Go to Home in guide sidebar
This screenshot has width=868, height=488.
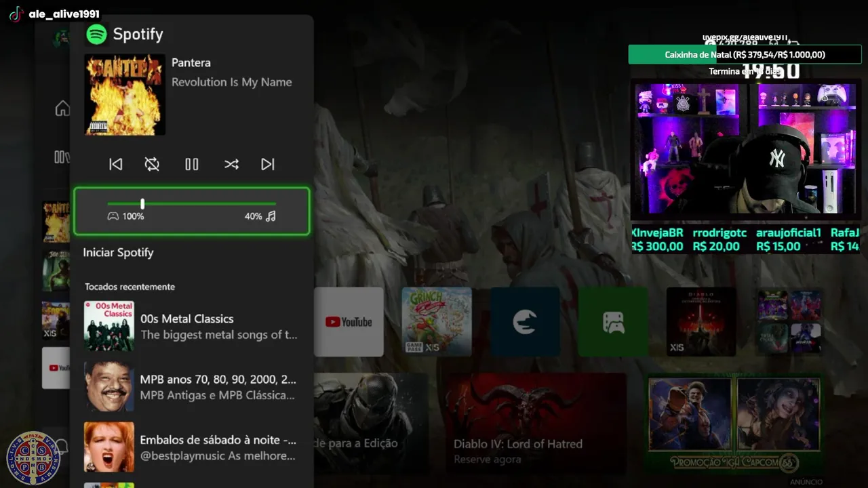[x=62, y=108]
